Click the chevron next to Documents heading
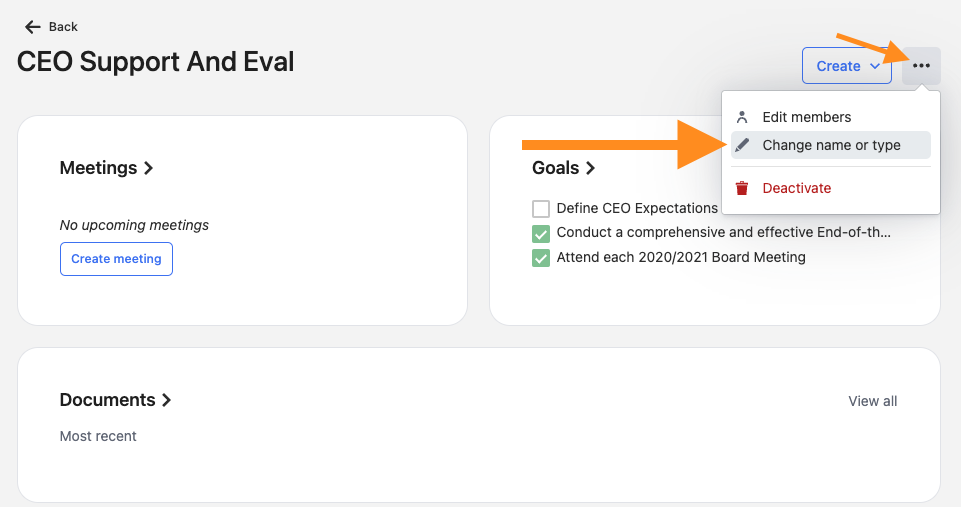 pyautogui.click(x=166, y=400)
